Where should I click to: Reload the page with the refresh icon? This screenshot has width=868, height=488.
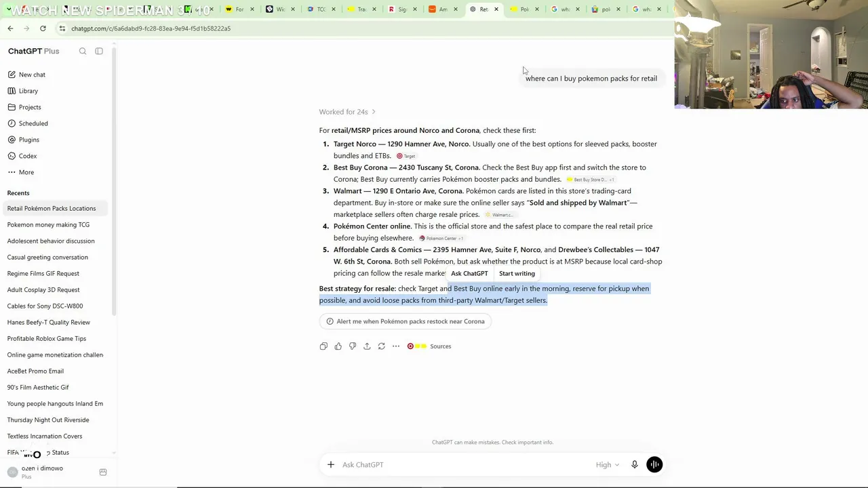point(43,28)
